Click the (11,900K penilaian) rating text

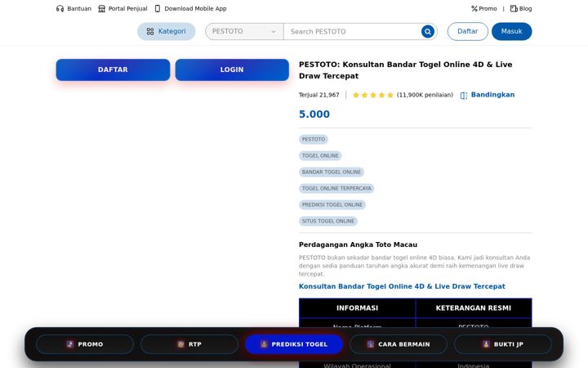click(x=425, y=95)
